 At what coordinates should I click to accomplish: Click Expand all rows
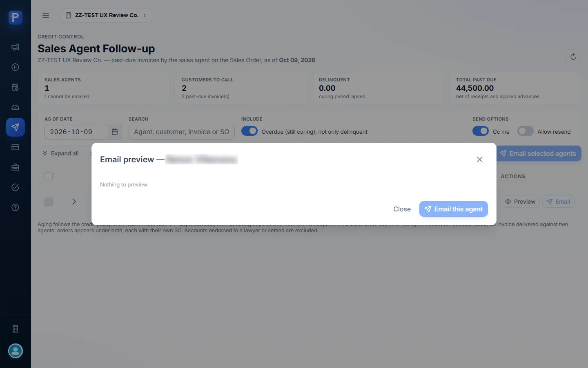[x=61, y=153]
